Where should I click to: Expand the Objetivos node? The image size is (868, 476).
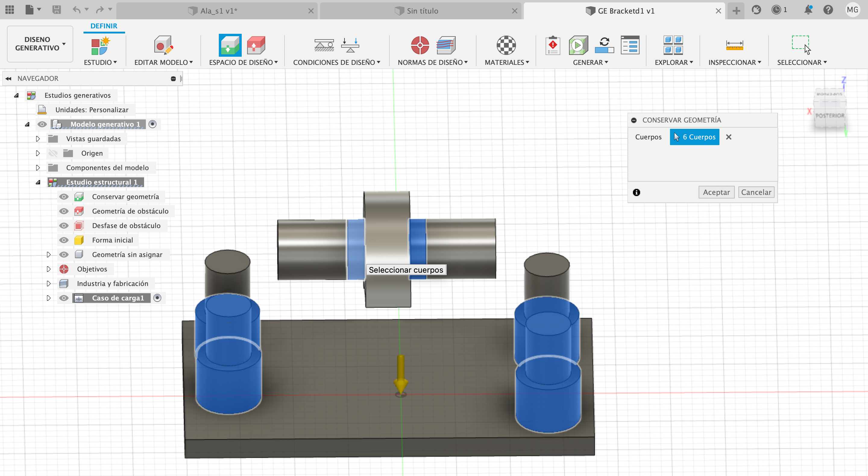tap(49, 269)
